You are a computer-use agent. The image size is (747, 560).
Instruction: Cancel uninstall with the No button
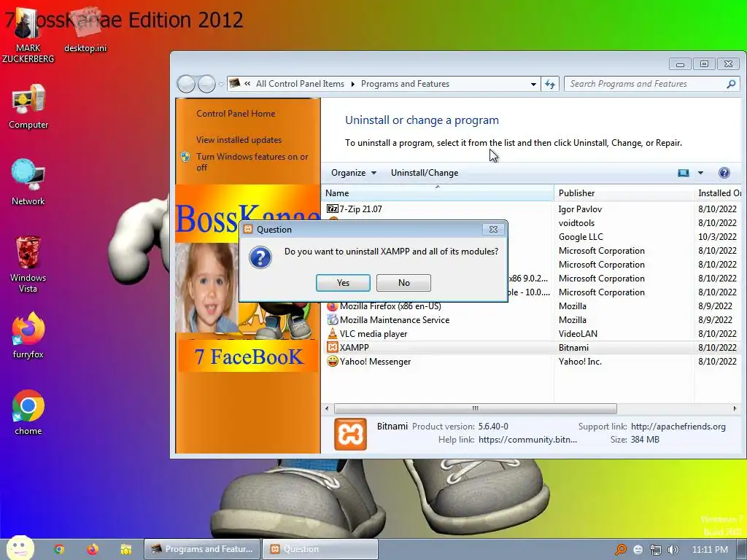click(x=403, y=283)
